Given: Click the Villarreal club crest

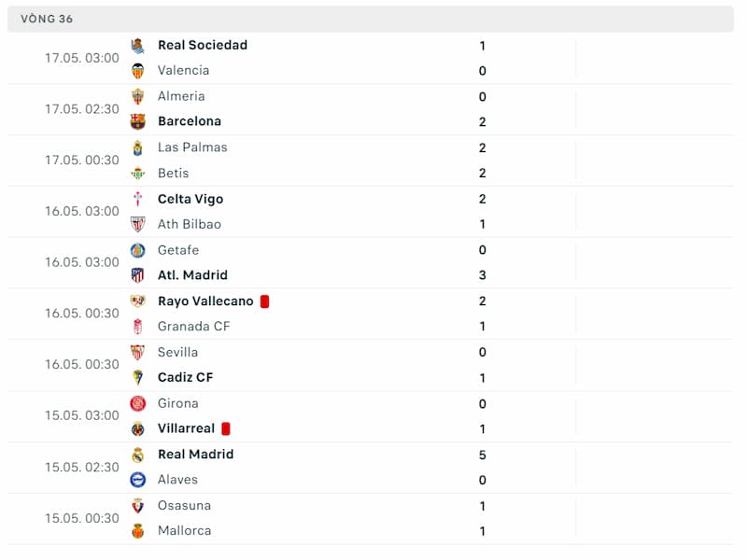Looking at the screenshot, I should pos(138,428).
